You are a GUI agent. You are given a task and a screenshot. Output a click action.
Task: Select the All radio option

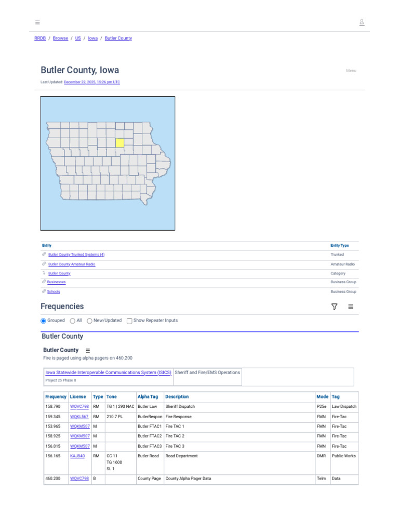coord(72,321)
